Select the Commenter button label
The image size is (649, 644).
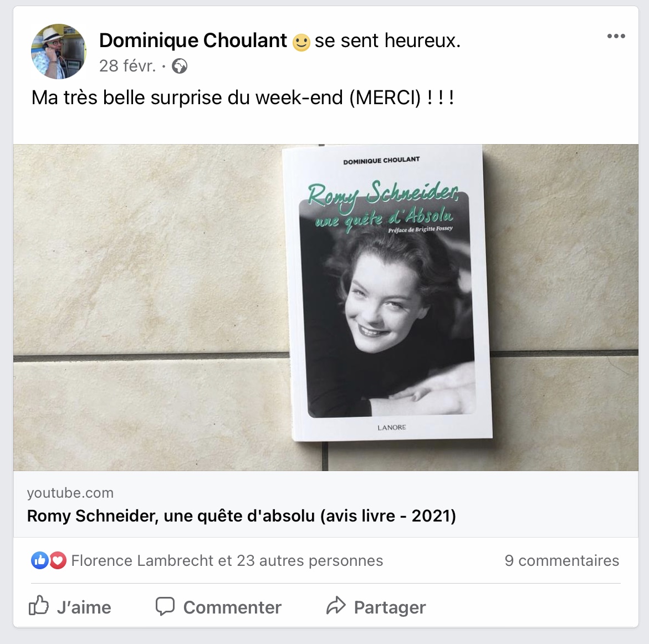click(232, 607)
